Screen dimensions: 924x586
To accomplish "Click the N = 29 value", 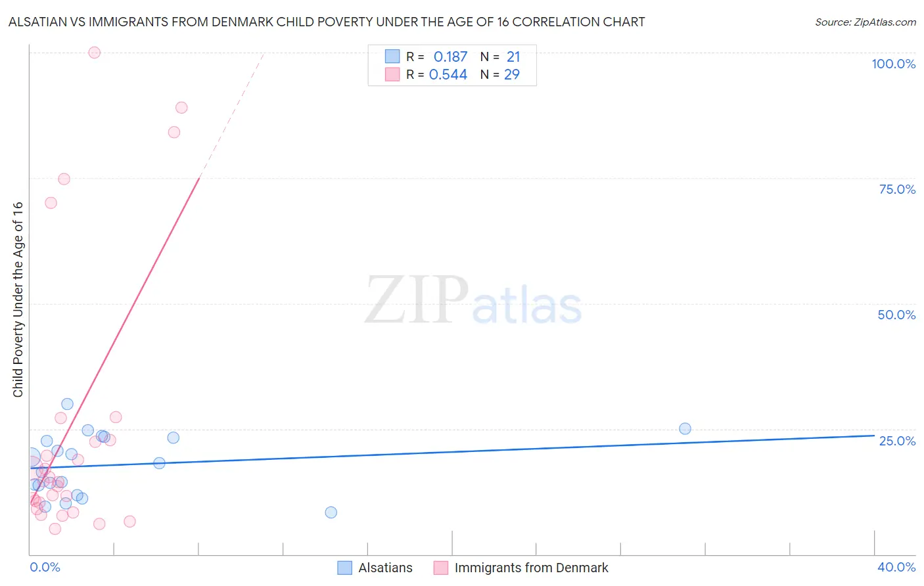I will coord(500,74).
